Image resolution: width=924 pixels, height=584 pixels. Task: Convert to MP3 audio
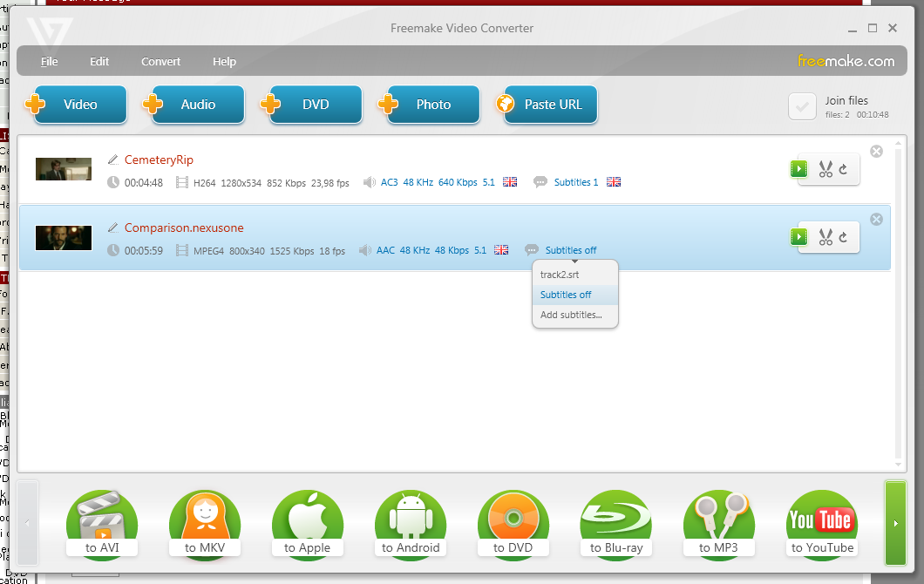(719, 525)
